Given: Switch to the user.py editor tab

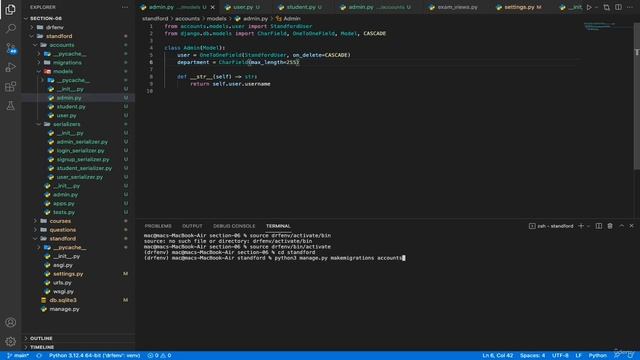Looking at the screenshot, I should pos(242,7).
